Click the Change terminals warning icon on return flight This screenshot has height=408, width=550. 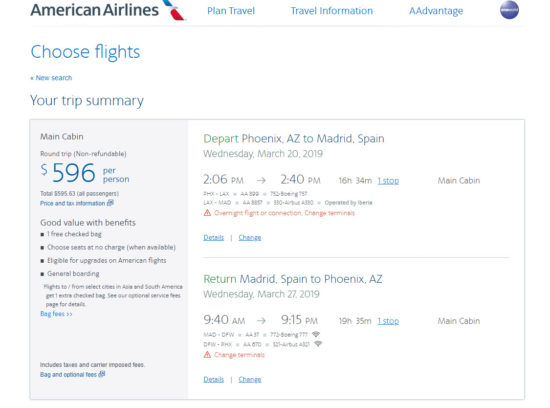207,355
